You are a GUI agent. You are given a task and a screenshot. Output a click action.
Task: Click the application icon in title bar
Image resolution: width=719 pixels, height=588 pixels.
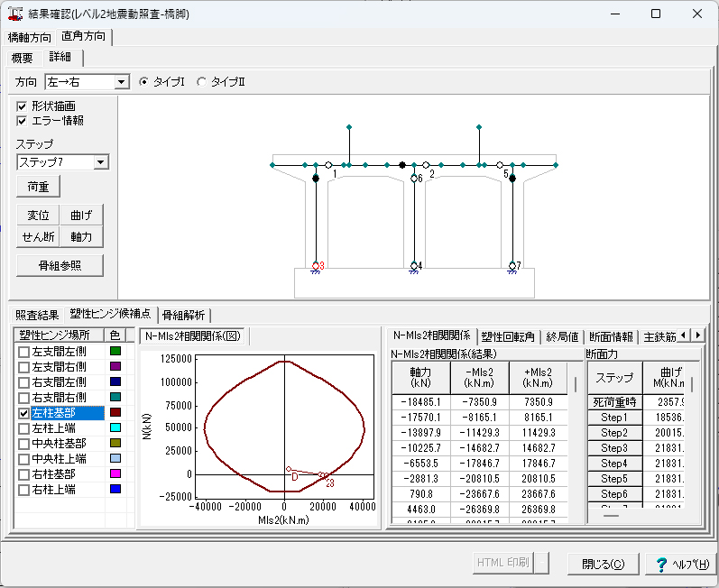(x=15, y=14)
